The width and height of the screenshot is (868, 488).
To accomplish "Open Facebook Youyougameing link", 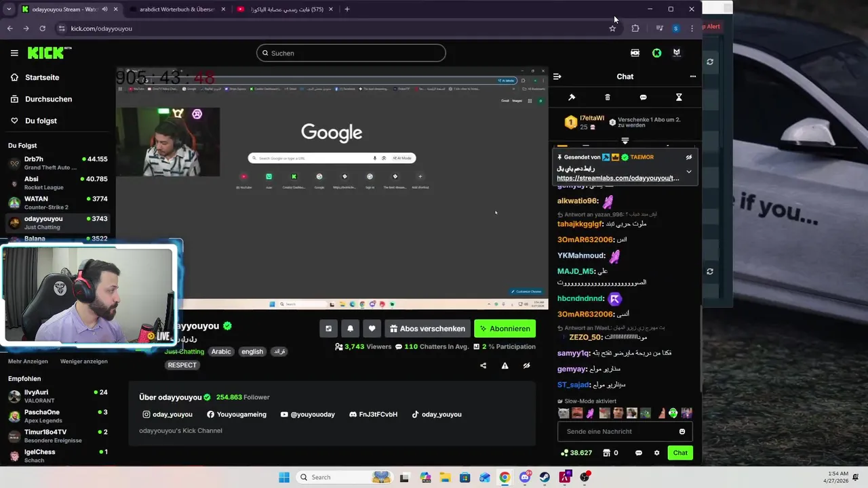I will tap(237, 414).
